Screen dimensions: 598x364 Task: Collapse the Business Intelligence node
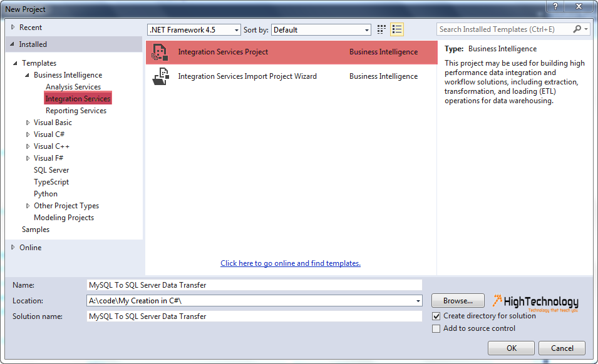[x=27, y=75]
